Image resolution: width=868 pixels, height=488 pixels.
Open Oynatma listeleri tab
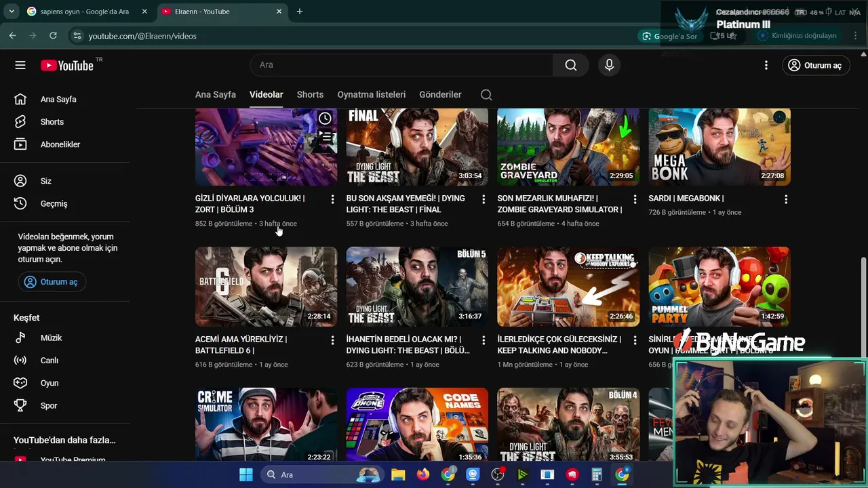pyautogui.click(x=372, y=94)
